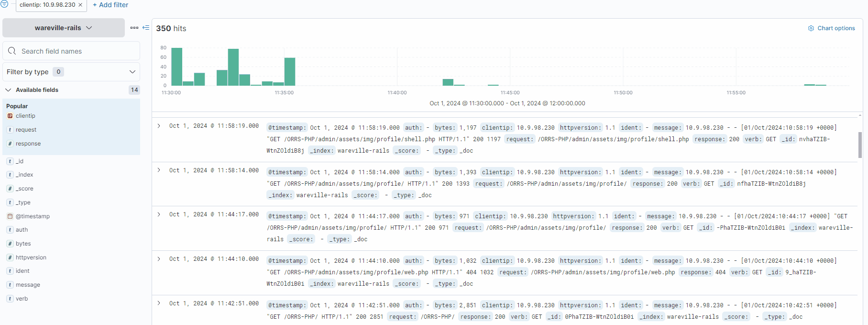Select the @timestamp field
Viewport: 868px width, 325px height.
pos(33,216)
